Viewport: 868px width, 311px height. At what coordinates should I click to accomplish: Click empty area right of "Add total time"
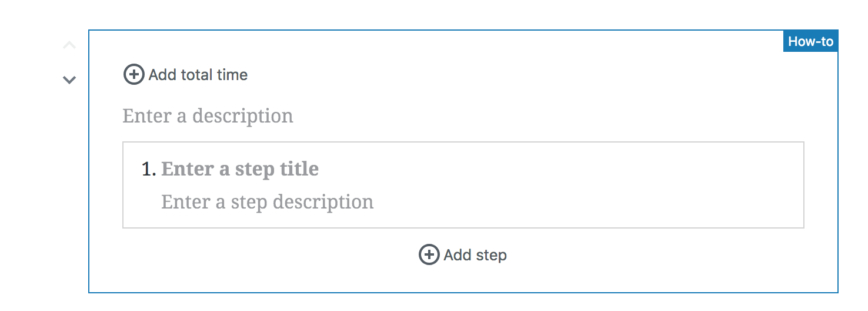point(470,75)
